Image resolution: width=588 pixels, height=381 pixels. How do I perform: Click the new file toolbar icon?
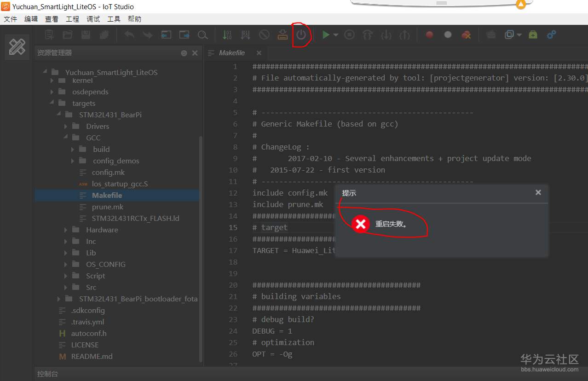(49, 35)
